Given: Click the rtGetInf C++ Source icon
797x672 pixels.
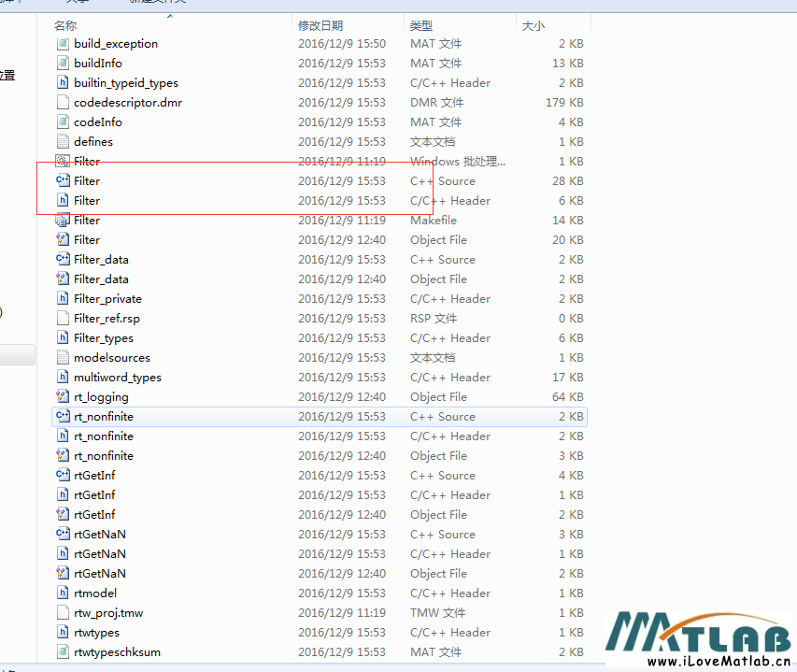Looking at the screenshot, I should tap(63, 476).
